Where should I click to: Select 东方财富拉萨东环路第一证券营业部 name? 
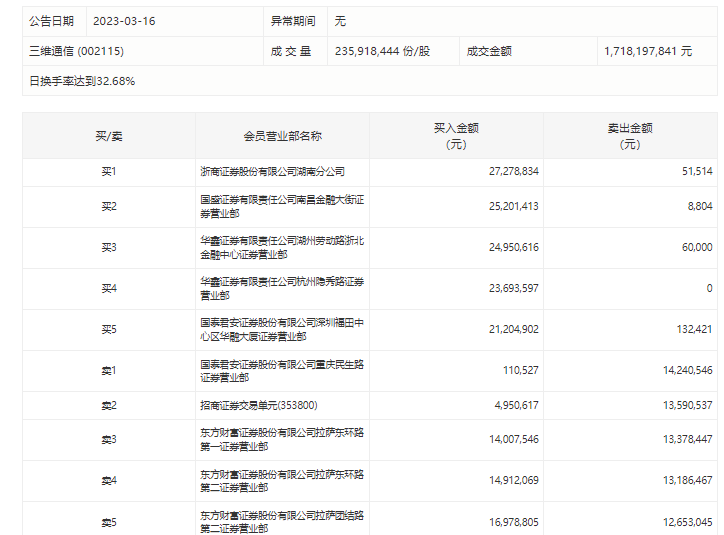(x=282, y=439)
